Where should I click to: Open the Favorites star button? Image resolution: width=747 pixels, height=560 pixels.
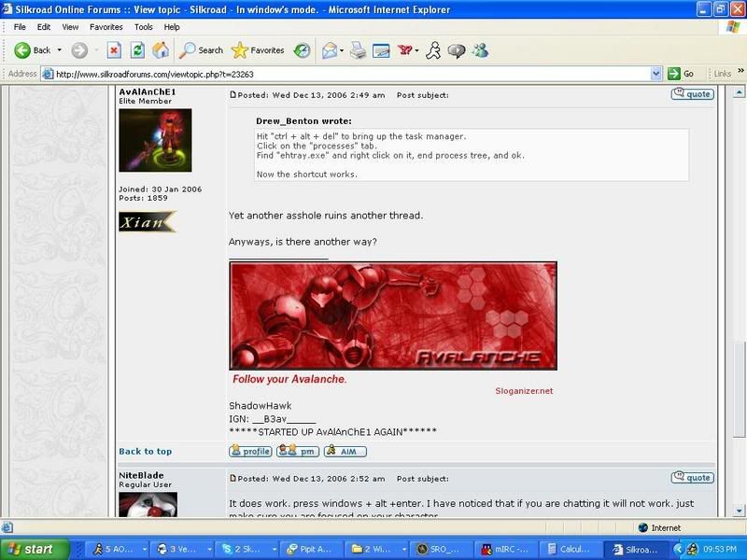tap(258, 50)
